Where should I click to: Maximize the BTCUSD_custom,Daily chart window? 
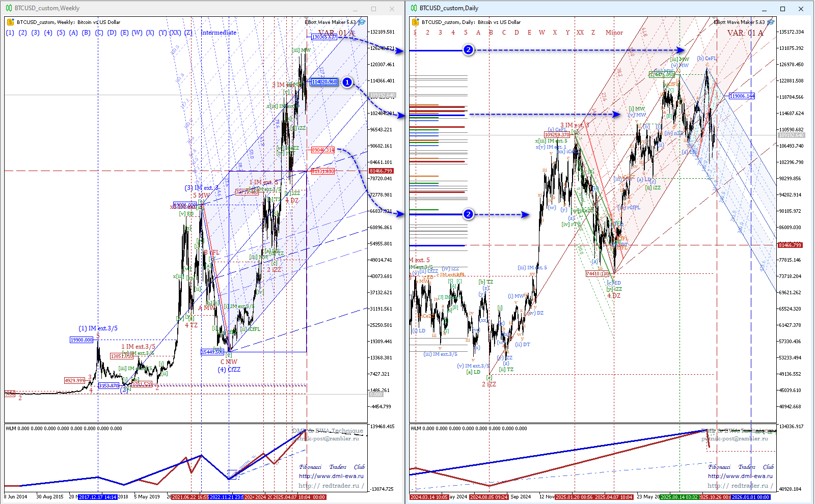coord(782,9)
